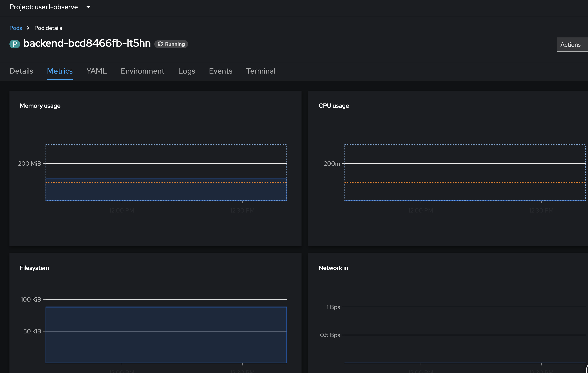Click the Filesystem chart title
Viewport: 588px width, 373px height.
34,268
